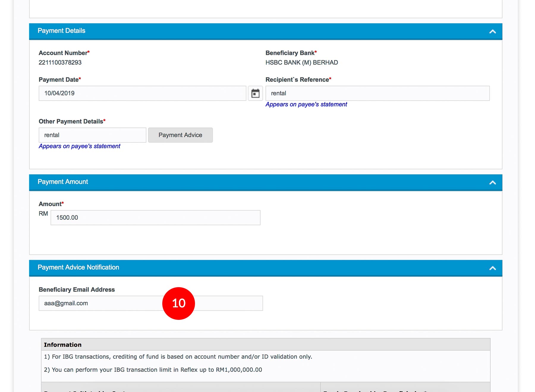
Task: Click the Payment Advice Notification header title
Action: click(78, 267)
